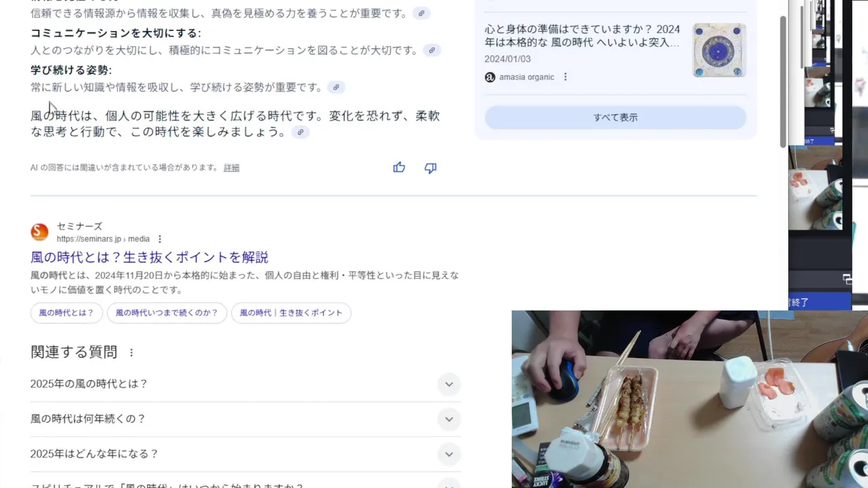Open the amasia organic article thumbnail
868x488 pixels.
point(719,50)
